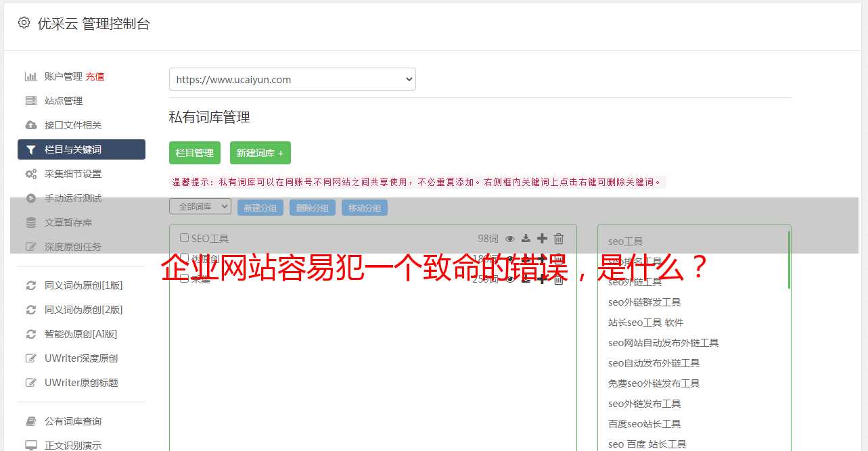View keywords with SEO工具 row eye icon
868x451 pixels.
pos(510,239)
